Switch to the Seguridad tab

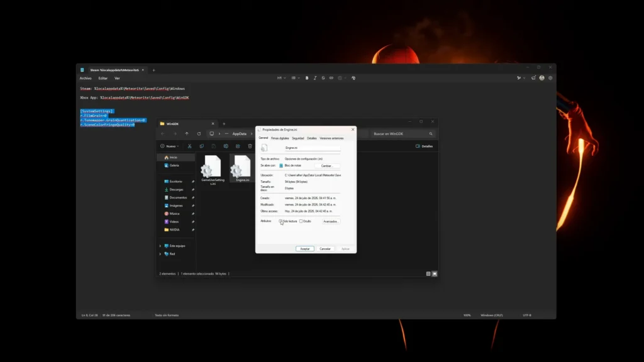(x=297, y=138)
